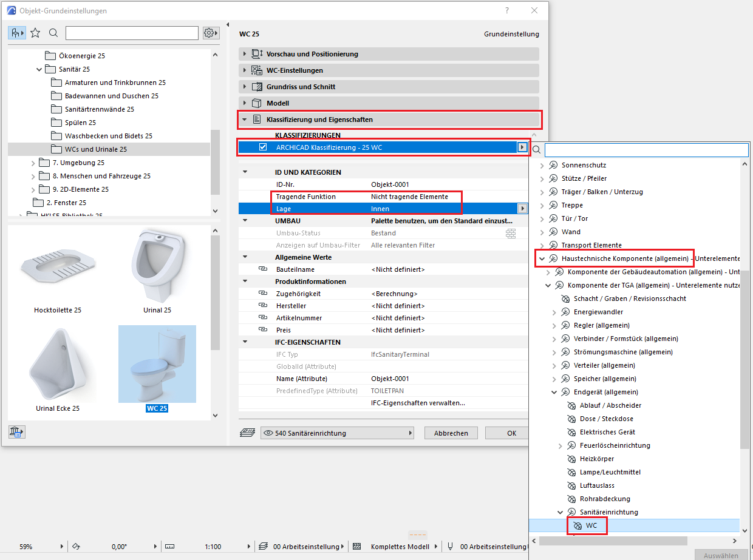Click the Umbau-Status renovation icon
Viewport: 753px width, 560px height.
(x=510, y=233)
